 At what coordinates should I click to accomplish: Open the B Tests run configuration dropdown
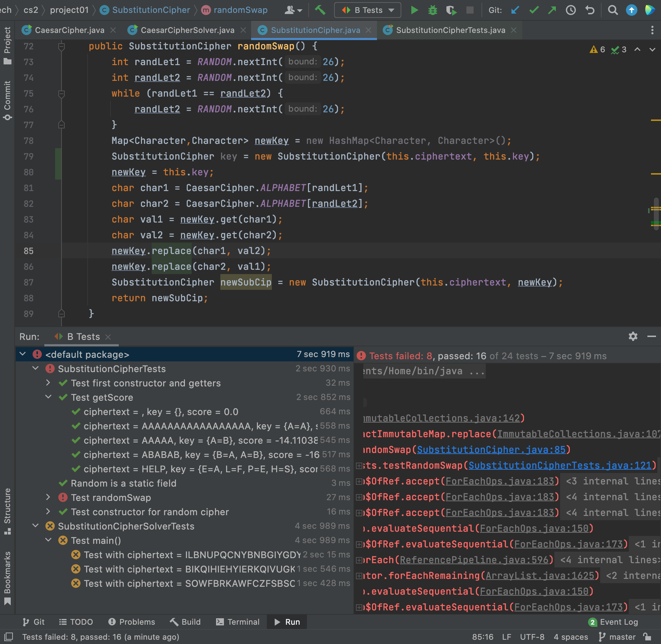pyautogui.click(x=368, y=10)
